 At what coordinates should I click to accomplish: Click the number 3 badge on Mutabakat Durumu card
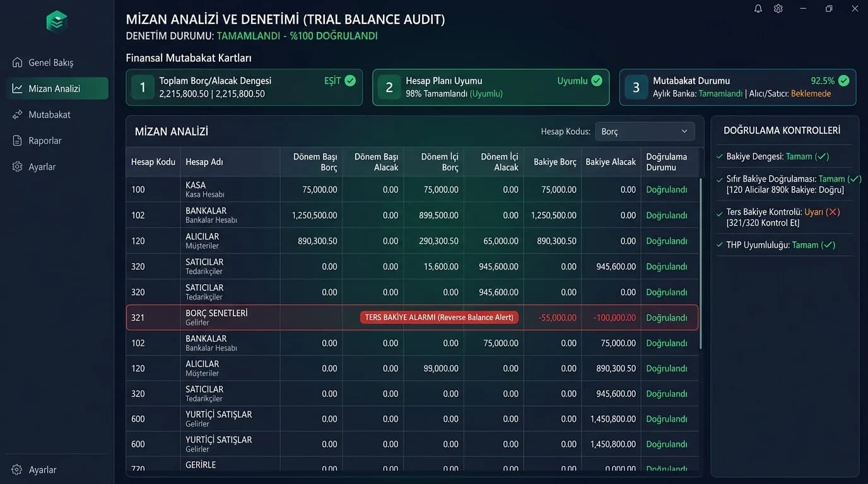tap(636, 88)
